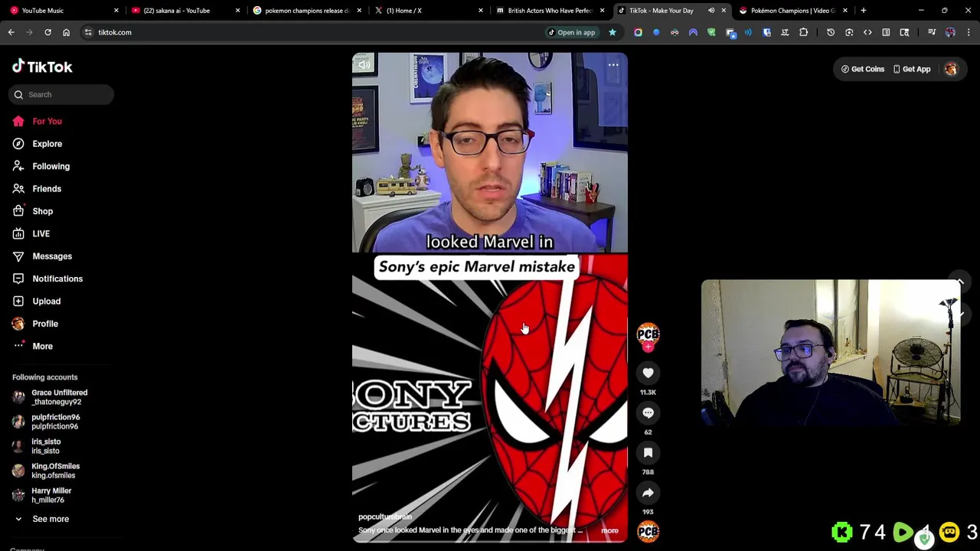Image resolution: width=980 pixels, height=551 pixels.
Task: Click the green Kick K icon
Action: (842, 532)
